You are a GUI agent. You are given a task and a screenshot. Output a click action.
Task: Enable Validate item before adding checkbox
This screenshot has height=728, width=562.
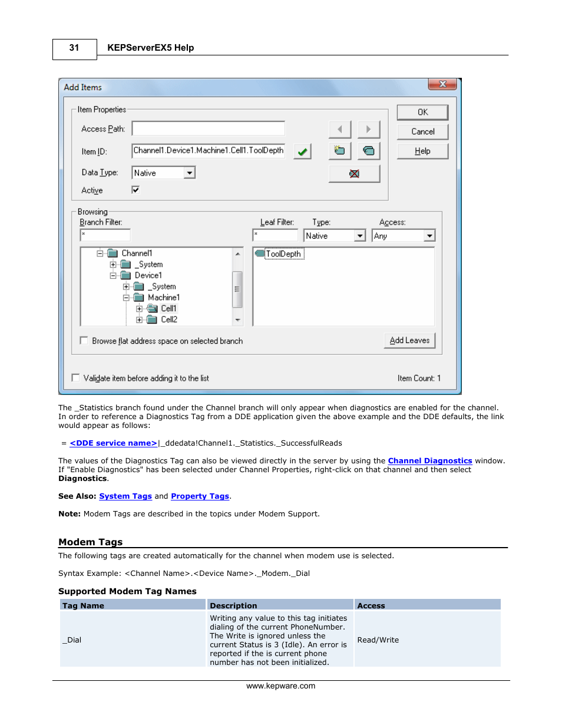pyautogui.click(x=75, y=378)
